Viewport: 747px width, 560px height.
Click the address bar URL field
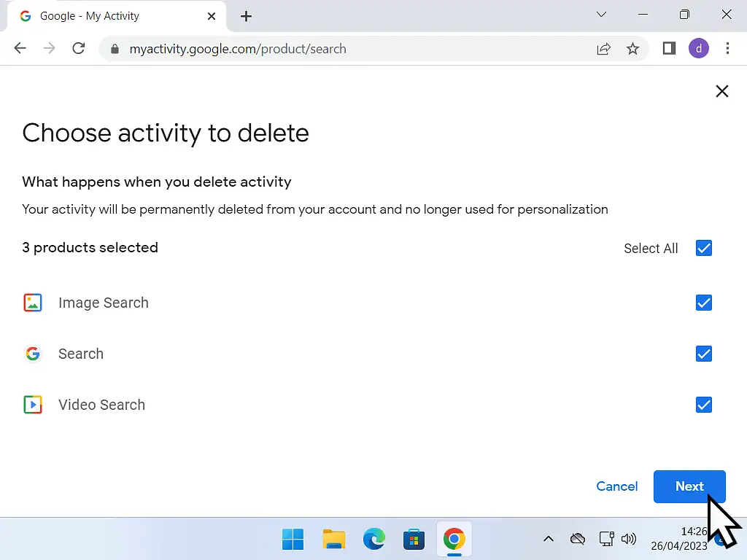(x=292, y=48)
